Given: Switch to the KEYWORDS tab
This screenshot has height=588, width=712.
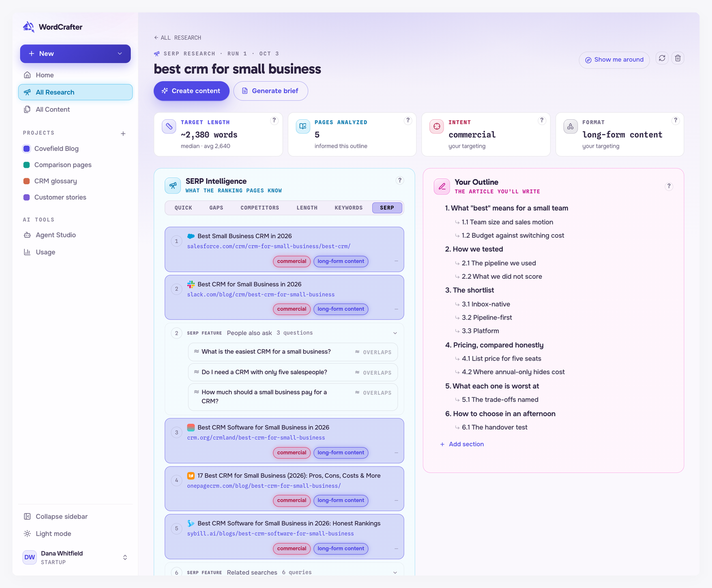Looking at the screenshot, I should (348, 208).
